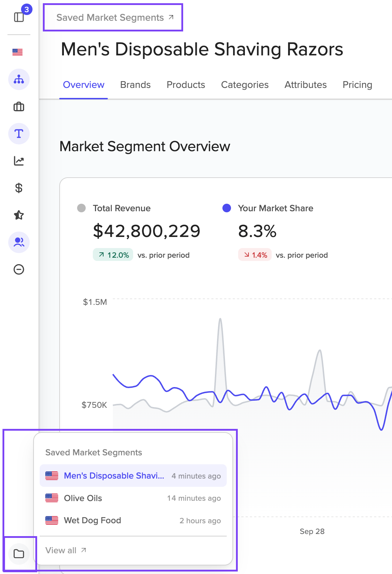Open the Attributes tab
Image resolution: width=392 pixels, height=574 pixels.
click(x=306, y=85)
